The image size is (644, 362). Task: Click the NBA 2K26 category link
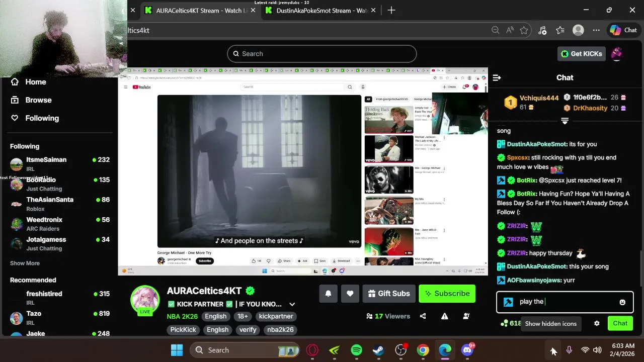pyautogui.click(x=183, y=316)
